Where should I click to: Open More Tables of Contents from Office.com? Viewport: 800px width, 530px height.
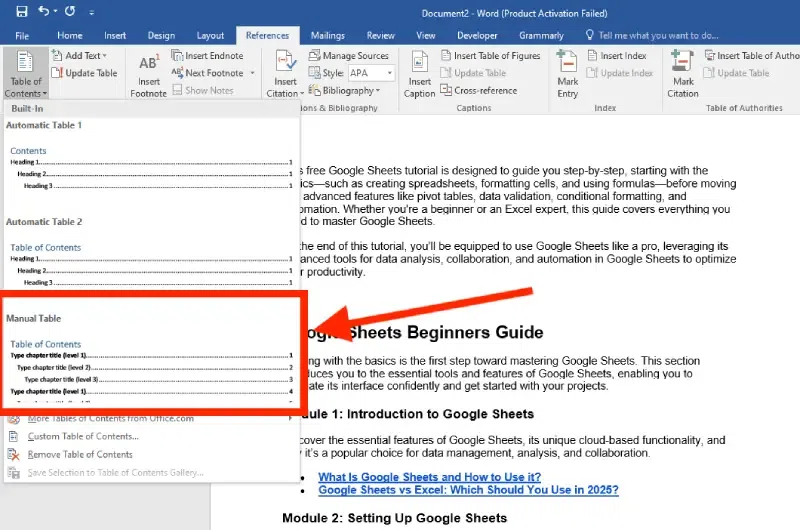pos(151,418)
